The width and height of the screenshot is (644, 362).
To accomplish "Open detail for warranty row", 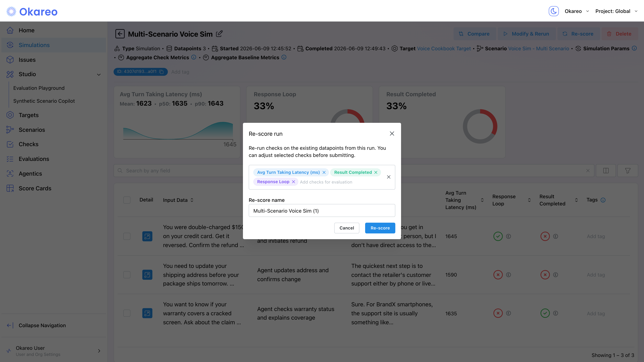I will pyautogui.click(x=147, y=313).
